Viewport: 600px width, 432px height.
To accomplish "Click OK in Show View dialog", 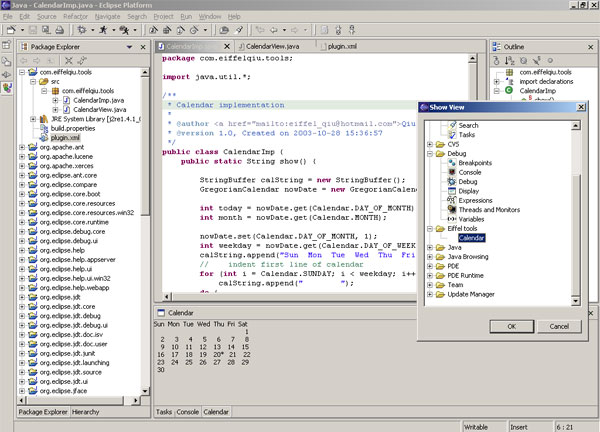I will click(512, 326).
